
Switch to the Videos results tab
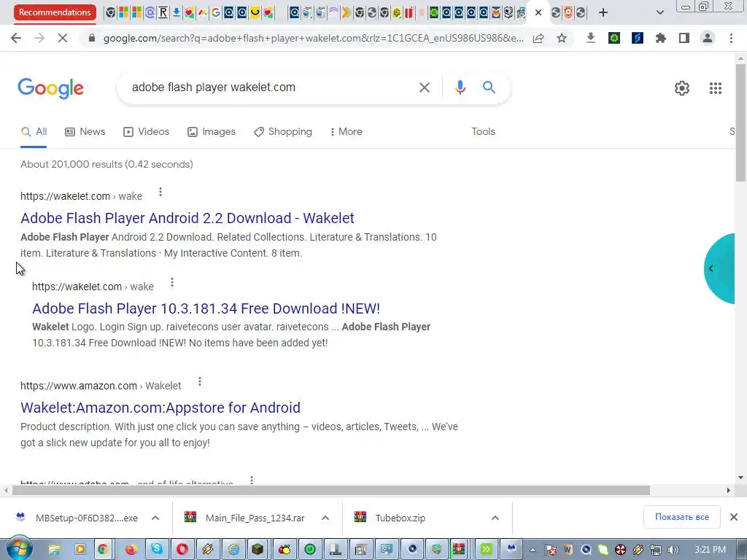click(146, 132)
